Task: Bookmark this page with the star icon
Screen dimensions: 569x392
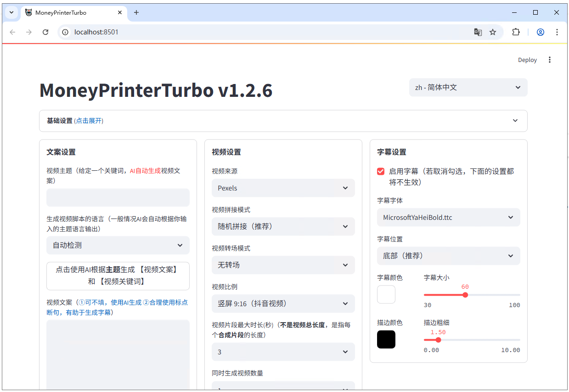Action: coord(493,32)
